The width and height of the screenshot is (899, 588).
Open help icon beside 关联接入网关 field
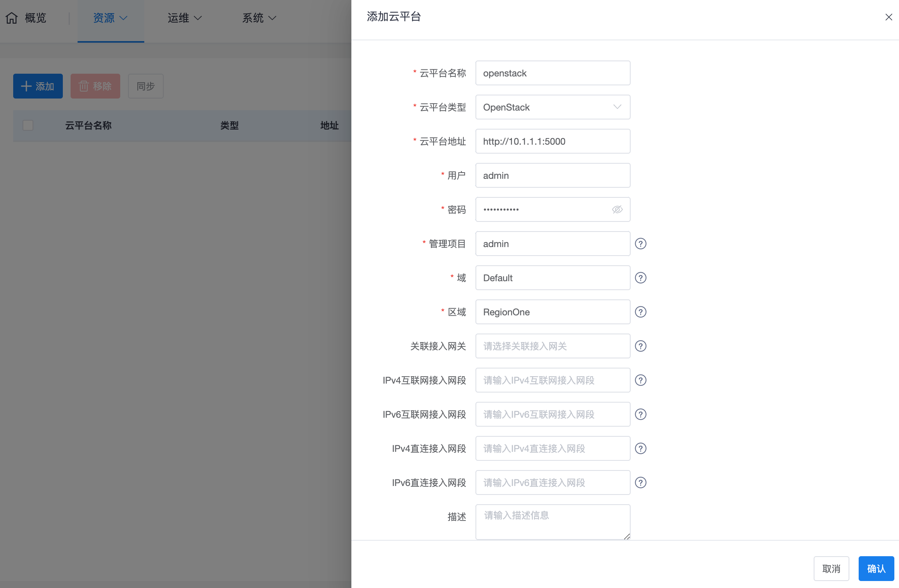pos(640,346)
